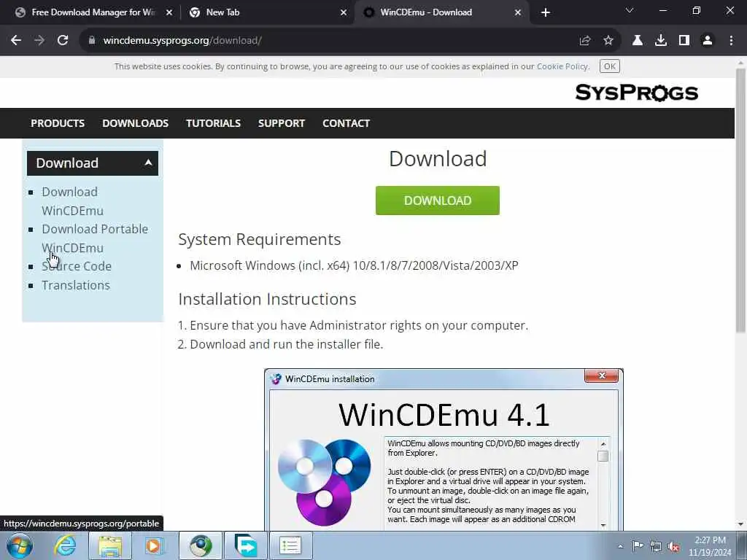Click the network tray icon
This screenshot has height=560, width=747.
click(656, 546)
